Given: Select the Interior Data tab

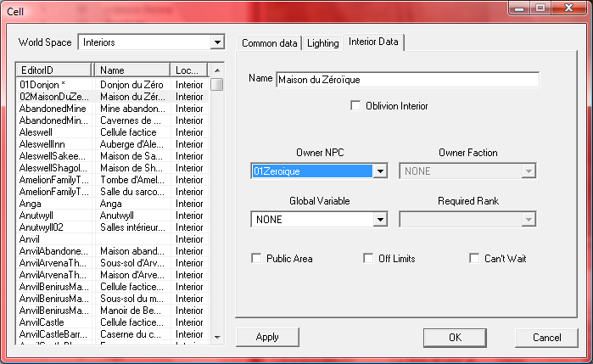Looking at the screenshot, I should click(x=374, y=42).
